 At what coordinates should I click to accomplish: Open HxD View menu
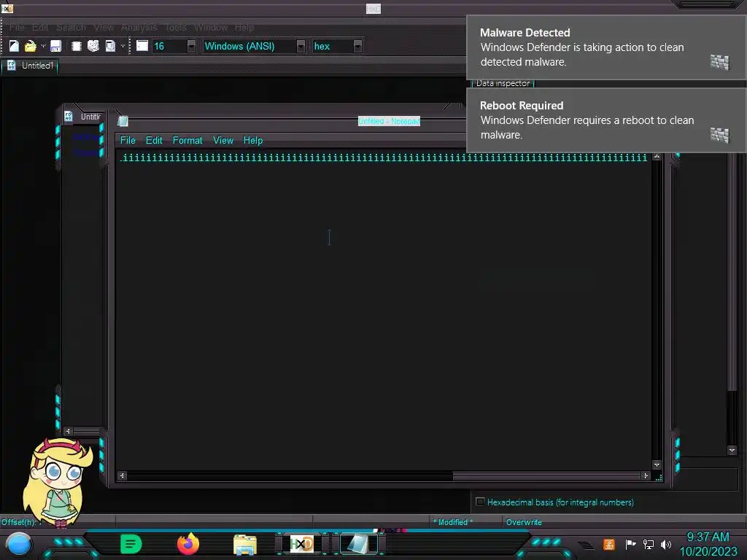pos(104,28)
